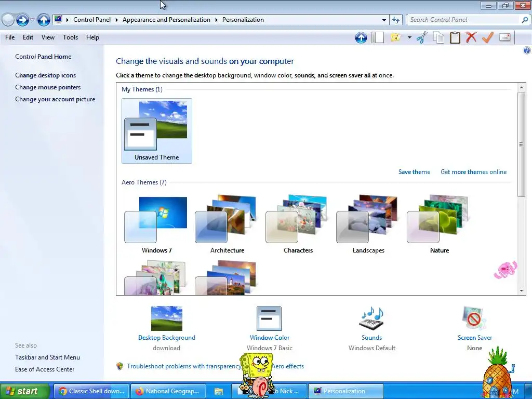Open the Tools menu
The height and width of the screenshot is (399, 532).
pyautogui.click(x=70, y=37)
